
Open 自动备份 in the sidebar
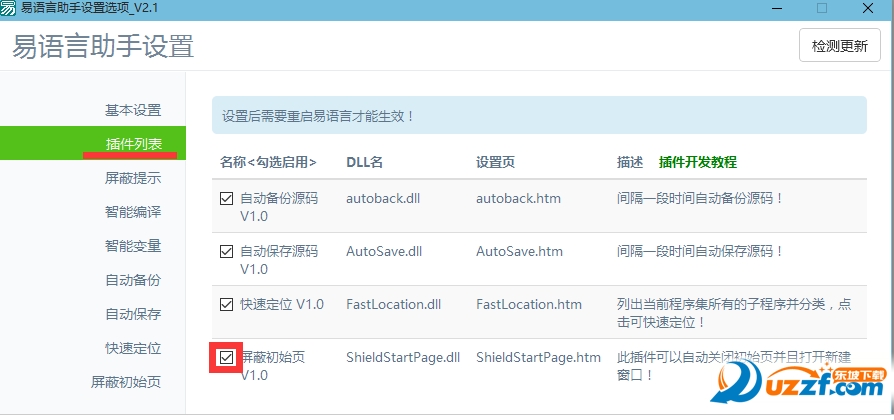(133, 280)
